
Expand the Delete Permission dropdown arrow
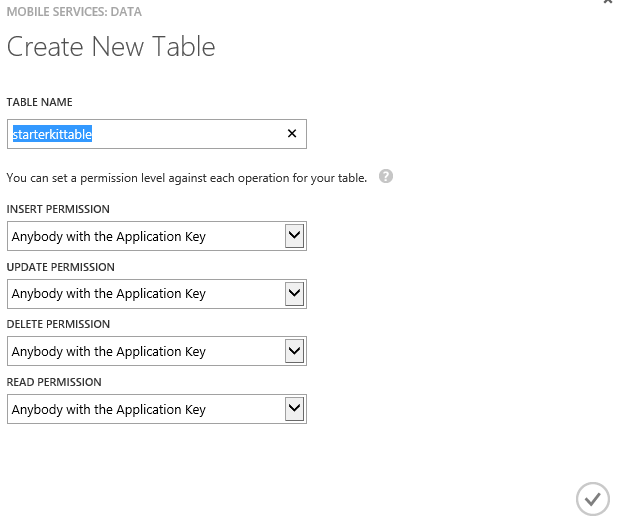pos(294,351)
